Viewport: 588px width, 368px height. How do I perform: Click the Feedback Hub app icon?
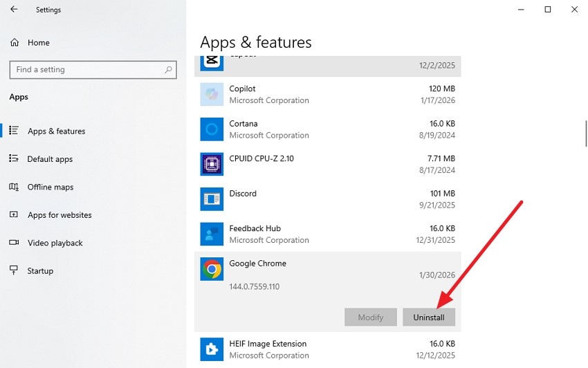point(212,234)
